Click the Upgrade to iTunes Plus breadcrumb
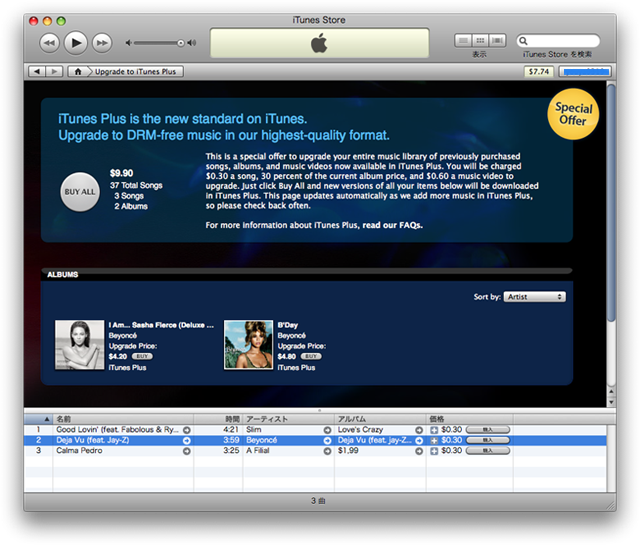The width and height of the screenshot is (640, 545). point(136,71)
